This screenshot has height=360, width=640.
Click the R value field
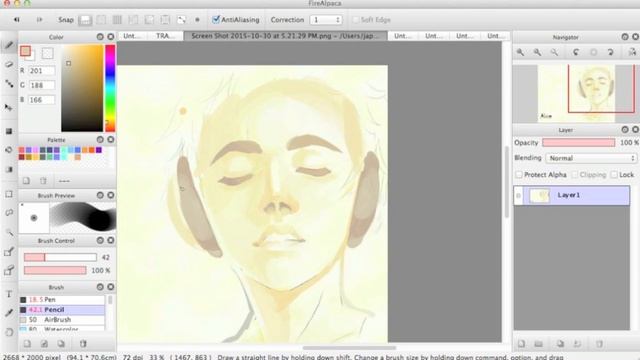41,71
